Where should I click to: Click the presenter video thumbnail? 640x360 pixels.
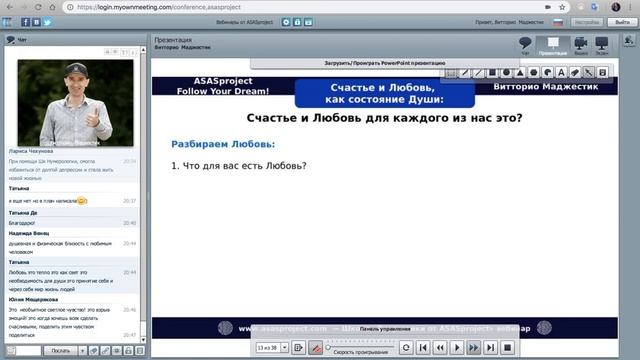tap(76, 103)
